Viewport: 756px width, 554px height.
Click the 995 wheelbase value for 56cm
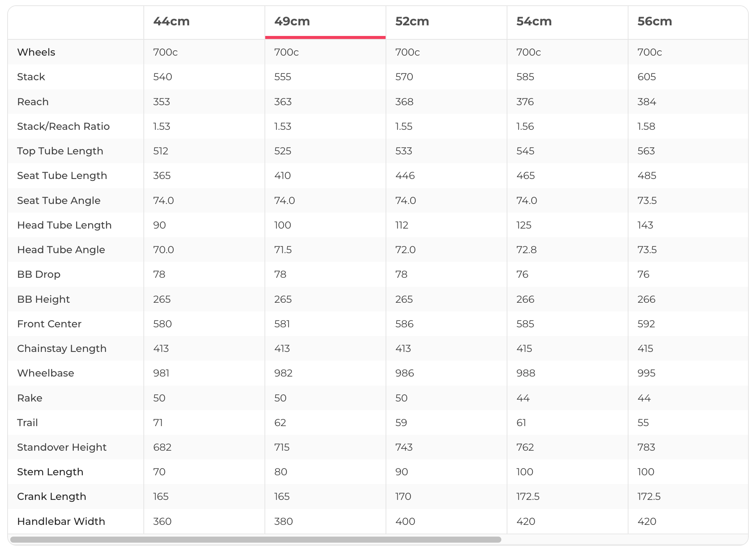click(x=646, y=373)
